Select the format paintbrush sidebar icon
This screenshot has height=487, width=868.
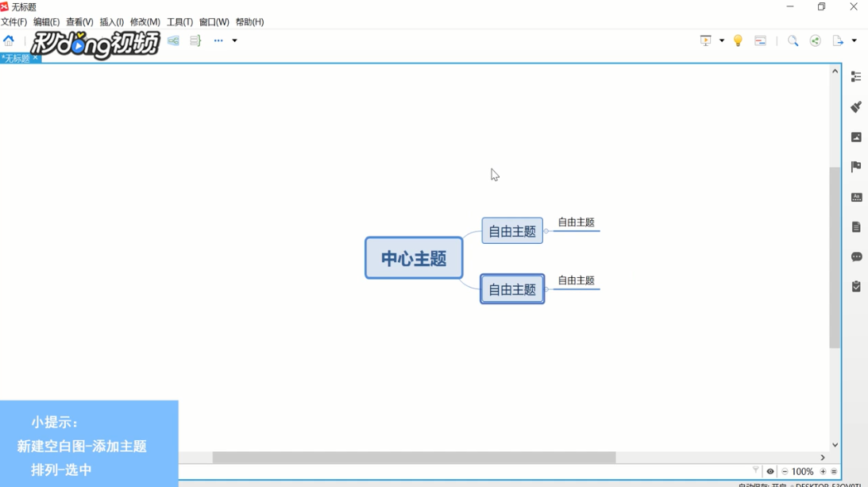856,106
